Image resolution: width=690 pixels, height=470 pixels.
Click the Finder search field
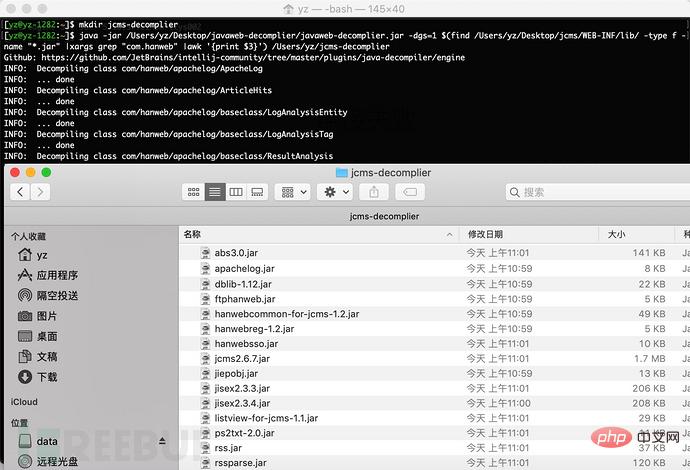pyautogui.click(x=598, y=192)
